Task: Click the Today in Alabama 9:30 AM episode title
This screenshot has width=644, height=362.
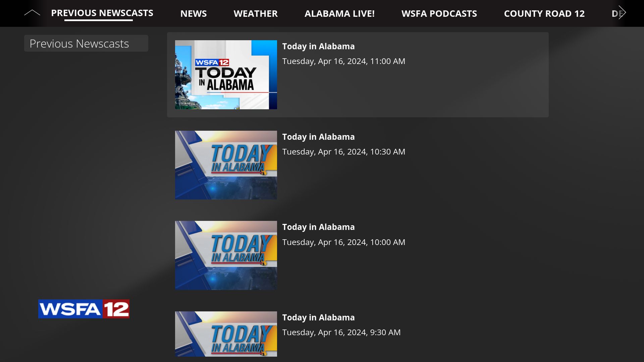Action: pos(318,317)
